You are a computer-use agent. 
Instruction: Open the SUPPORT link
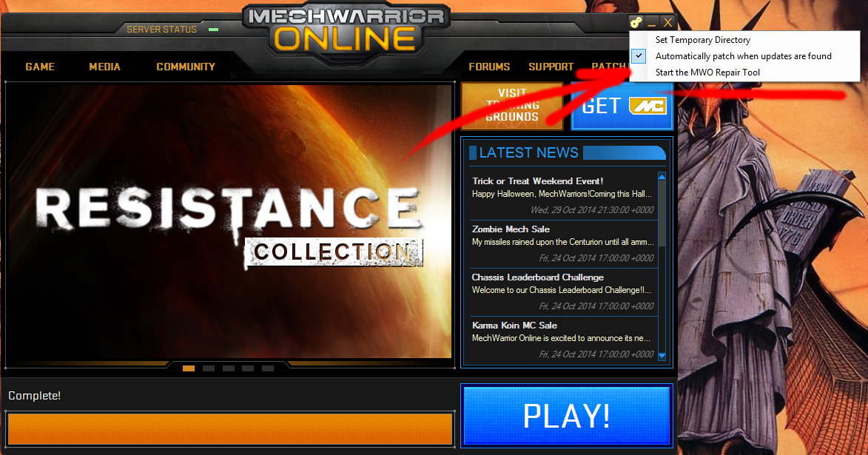551,67
